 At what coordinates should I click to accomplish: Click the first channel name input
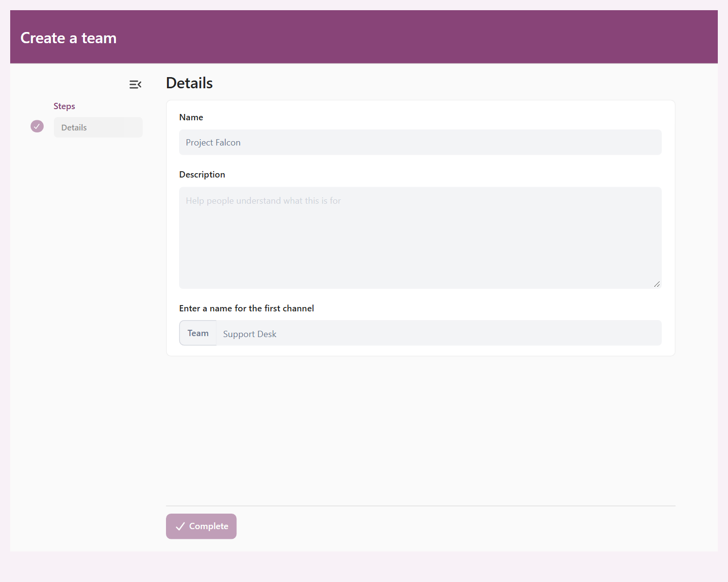[x=439, y=333]
